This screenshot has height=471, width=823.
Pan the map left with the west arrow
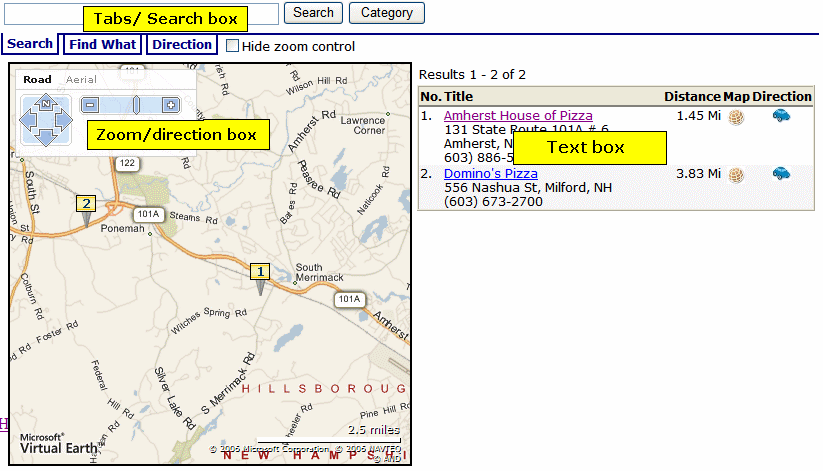click(x=28, y=120)
